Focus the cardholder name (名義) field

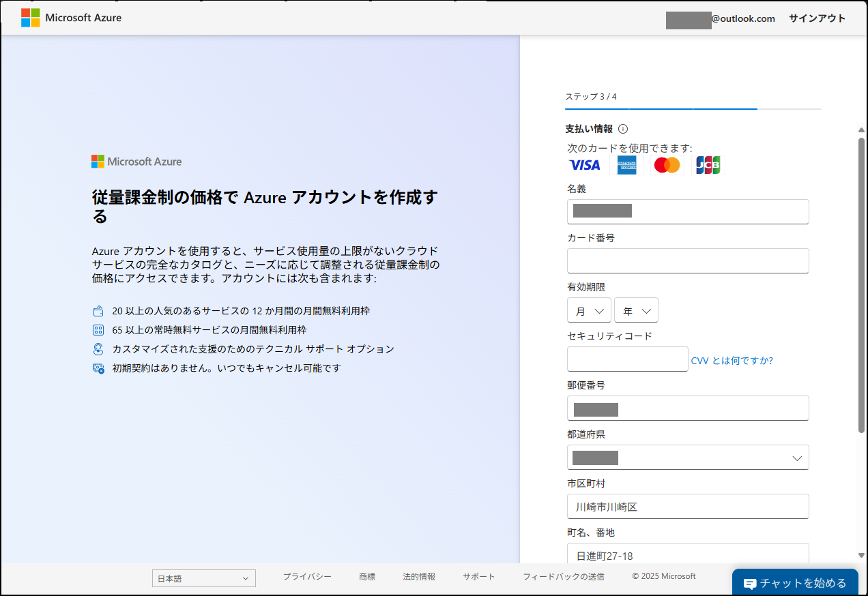(x=688, y=211)
